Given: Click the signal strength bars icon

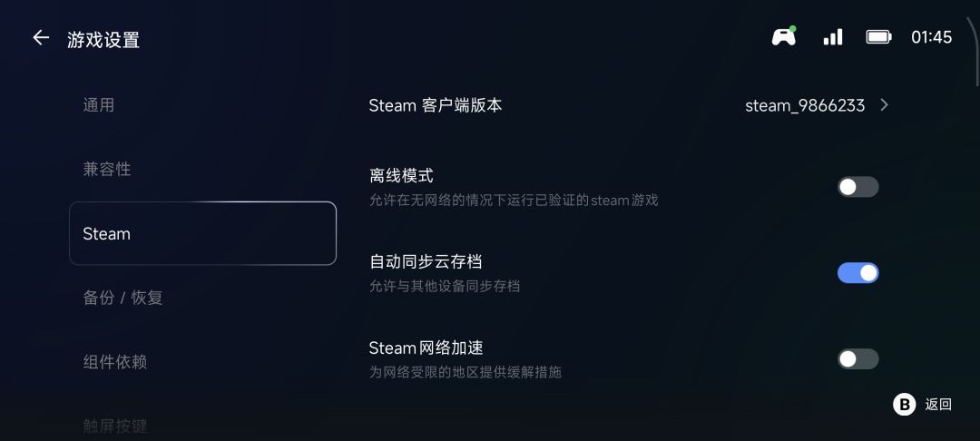Looking at the screenshot, I should tap(833, 37).
